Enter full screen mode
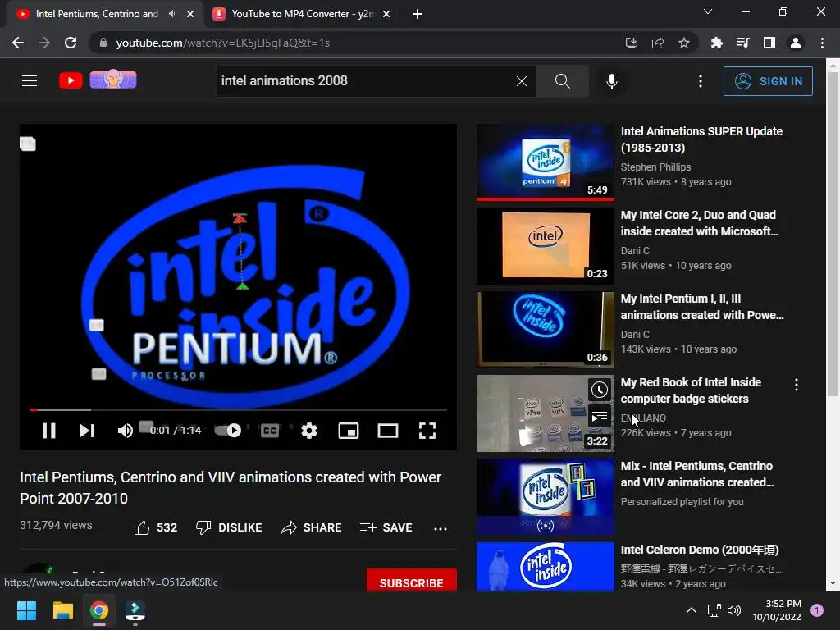 pyautogui.click(x=427, y=430)
